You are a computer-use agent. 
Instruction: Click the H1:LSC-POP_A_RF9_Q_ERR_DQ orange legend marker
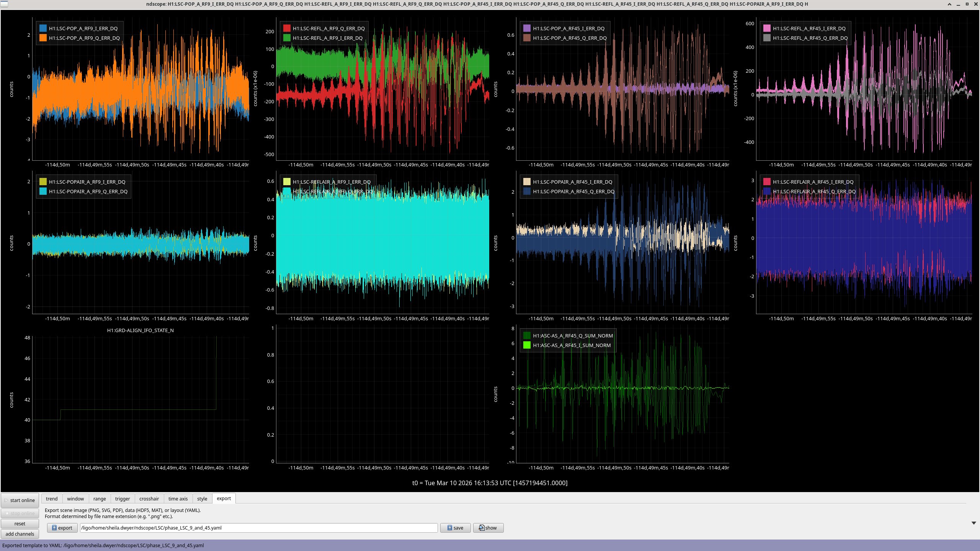pyautogui.click(x=43, y=38)
